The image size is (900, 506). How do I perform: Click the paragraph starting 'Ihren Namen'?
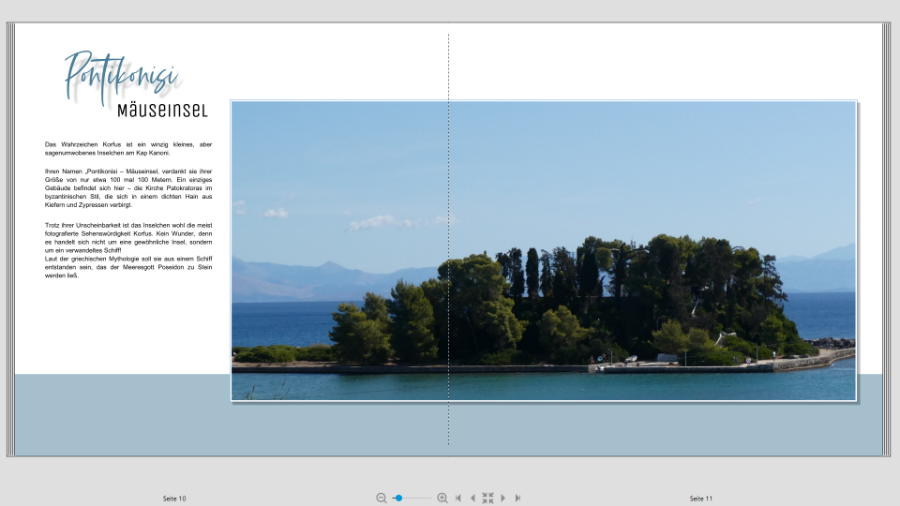[128, 188]
